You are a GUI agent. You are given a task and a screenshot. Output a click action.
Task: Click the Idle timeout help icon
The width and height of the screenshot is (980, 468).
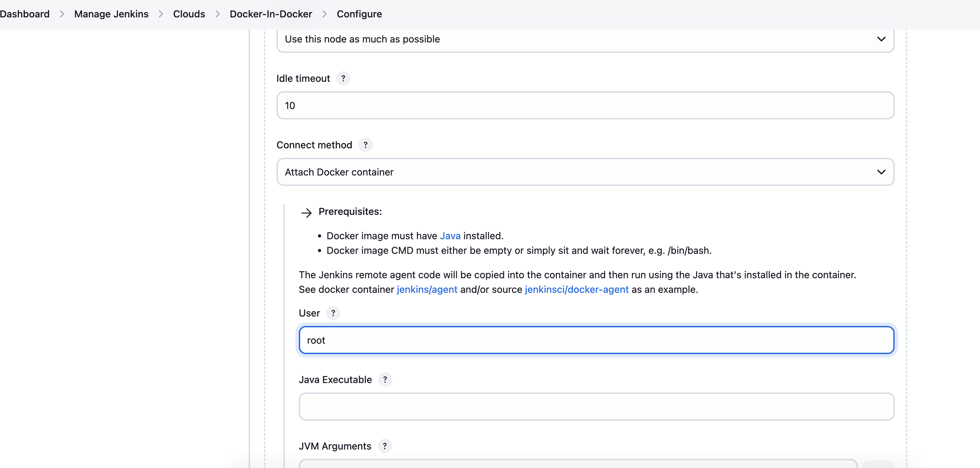pyautogui.click(x=343, y=78)
